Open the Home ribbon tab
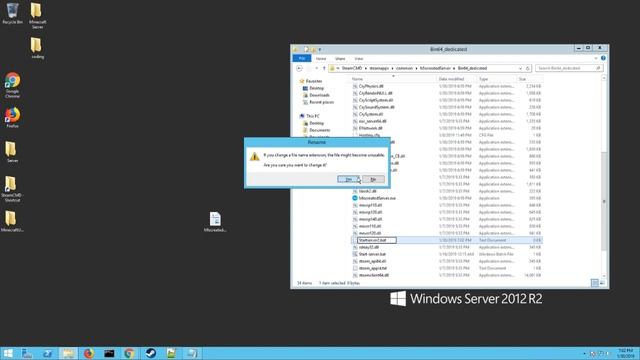 pyautogui.click(x=321, y=59)
